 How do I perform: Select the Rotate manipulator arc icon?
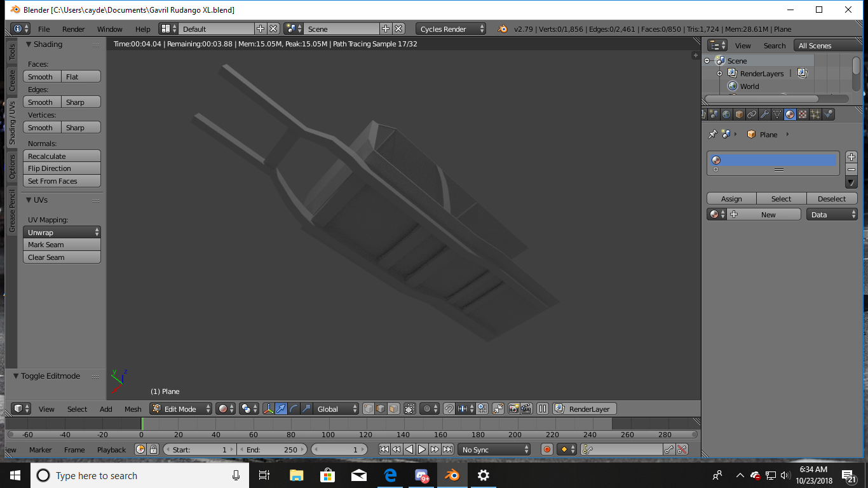click(294, 409)
